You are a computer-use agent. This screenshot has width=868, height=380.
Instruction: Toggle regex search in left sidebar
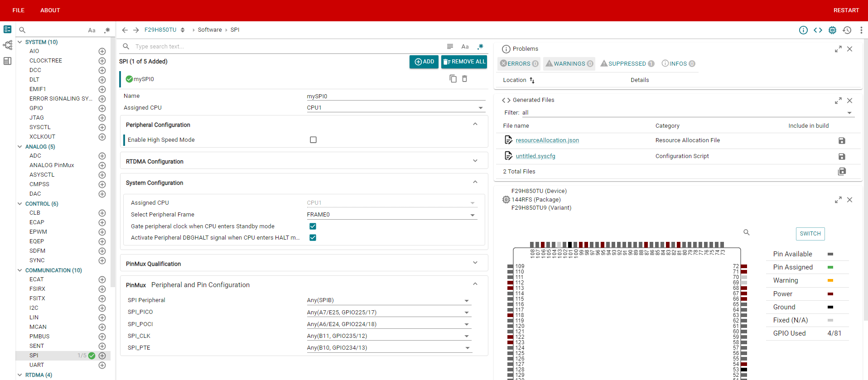point(107,30)
